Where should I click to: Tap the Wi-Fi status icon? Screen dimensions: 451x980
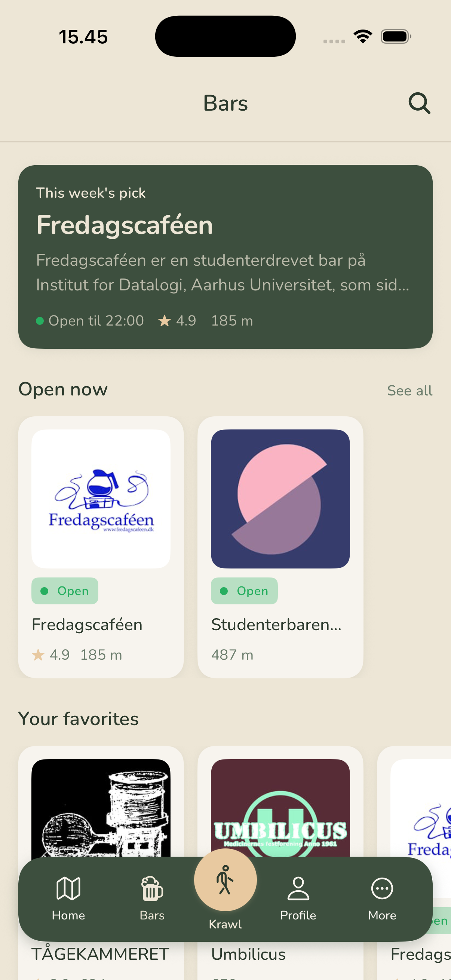[363, 37]
